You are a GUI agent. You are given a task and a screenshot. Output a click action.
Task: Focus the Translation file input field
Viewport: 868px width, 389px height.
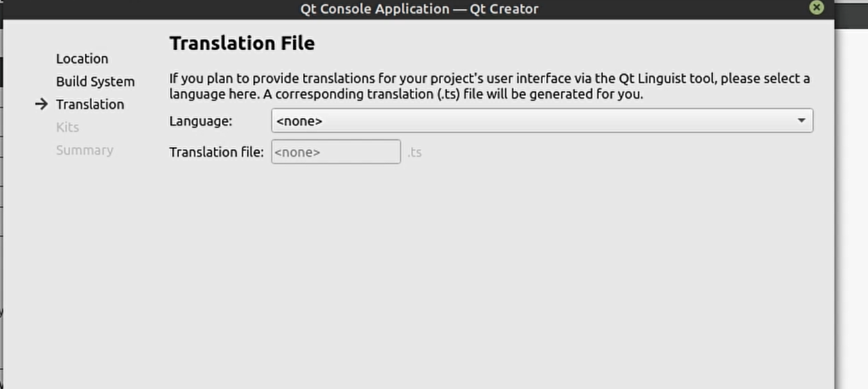[336, 152]
